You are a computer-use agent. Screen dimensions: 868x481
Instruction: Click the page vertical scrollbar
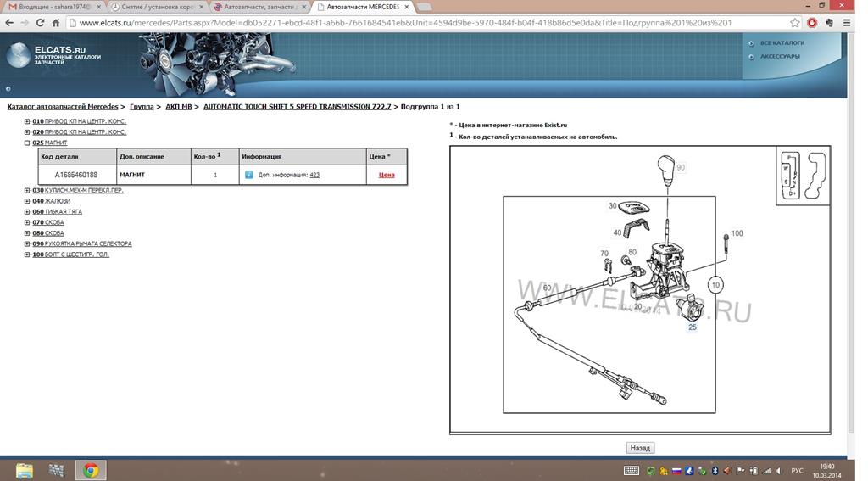coord(851,232)
